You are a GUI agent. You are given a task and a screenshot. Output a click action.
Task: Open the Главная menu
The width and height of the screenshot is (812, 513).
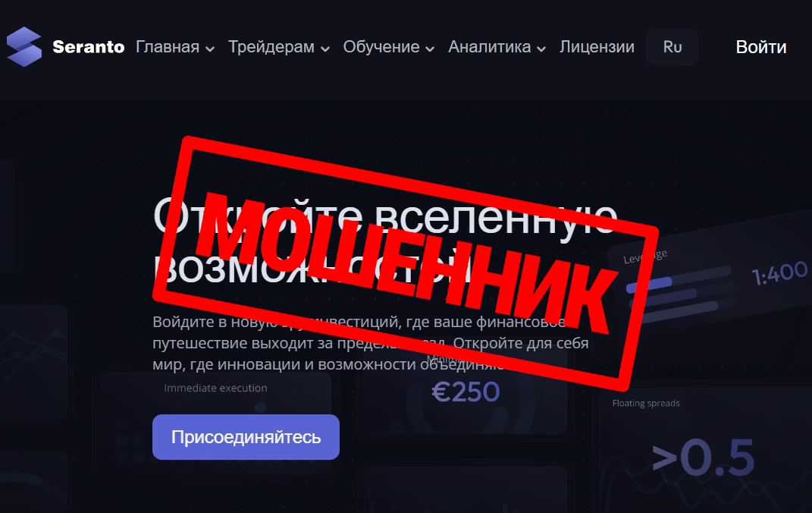pos(168,47)
